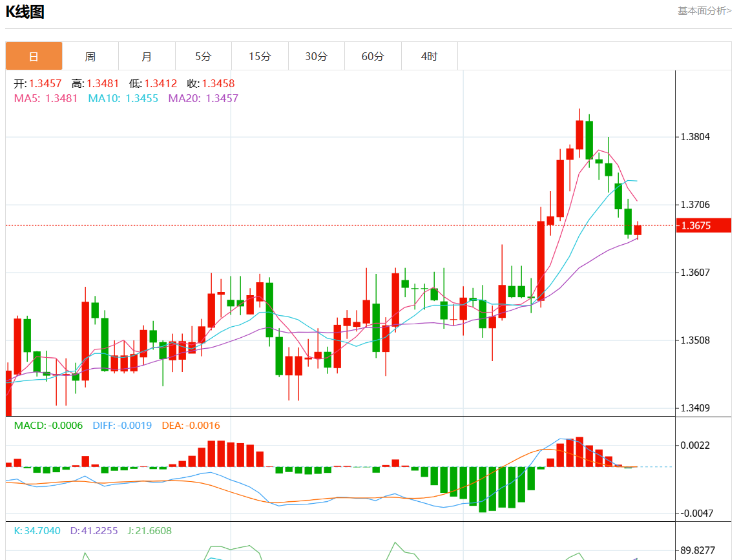This screenshot has height=560, width=750.
Task: Click the DIFF: -0.0019 readout
Action: point(122,425)
